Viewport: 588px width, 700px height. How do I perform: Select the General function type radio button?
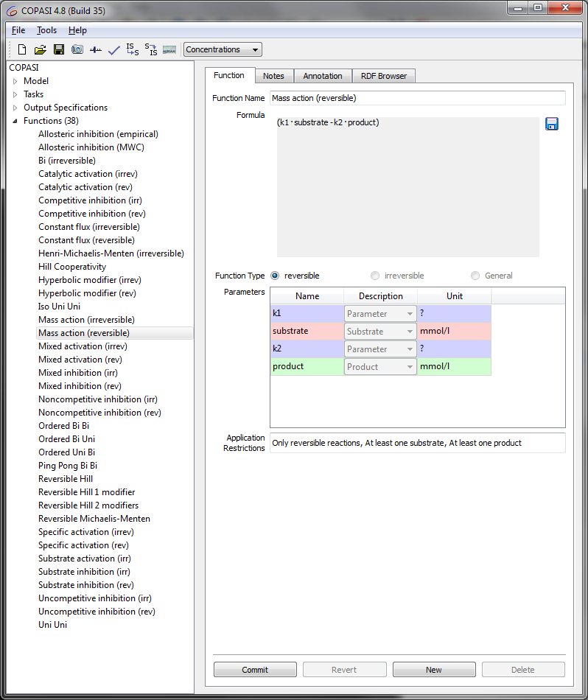pos(475,276)
